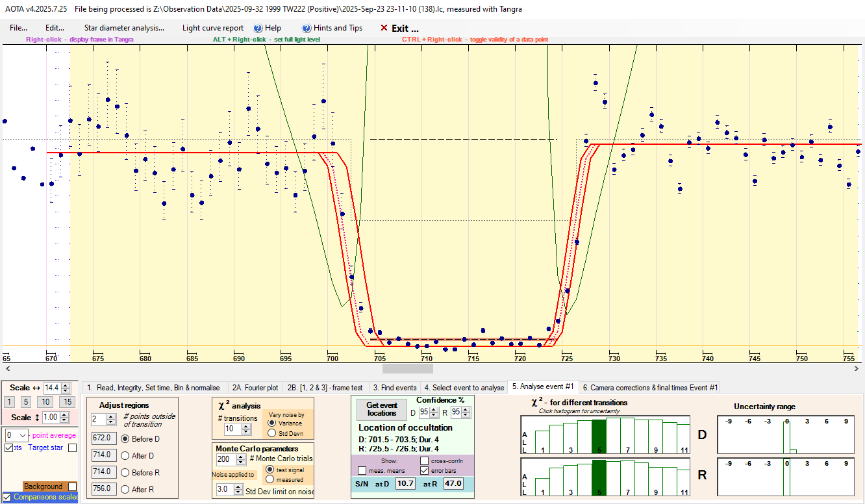Enable the cross-corrln checkbox
This screenshot has width=865, height=504.
pyautogui.click(x=425, y=460)
